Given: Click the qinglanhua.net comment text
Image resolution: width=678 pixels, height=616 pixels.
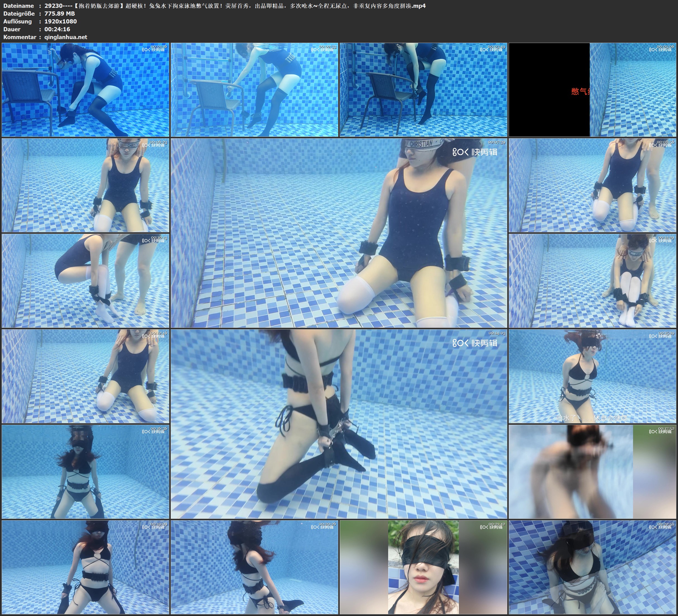Looking at the screenshot, I should point(66,37).
